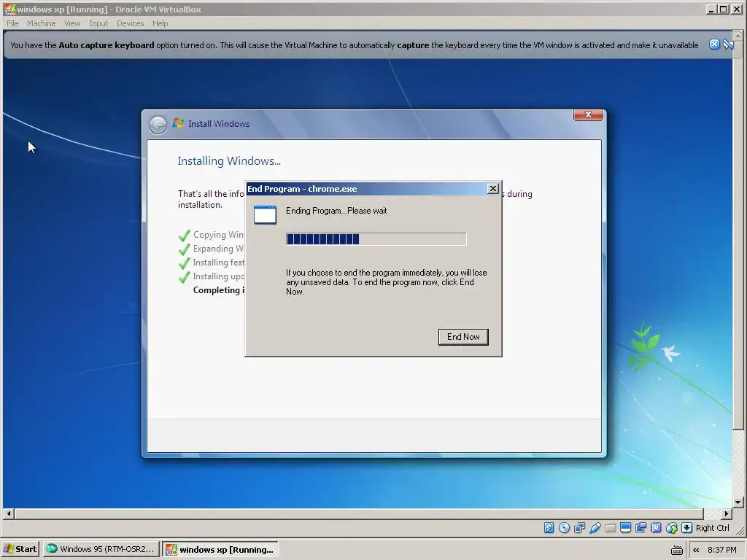Click the vertical scrollbar down arrow
747x560 pixels.
[x=738, y=502]
